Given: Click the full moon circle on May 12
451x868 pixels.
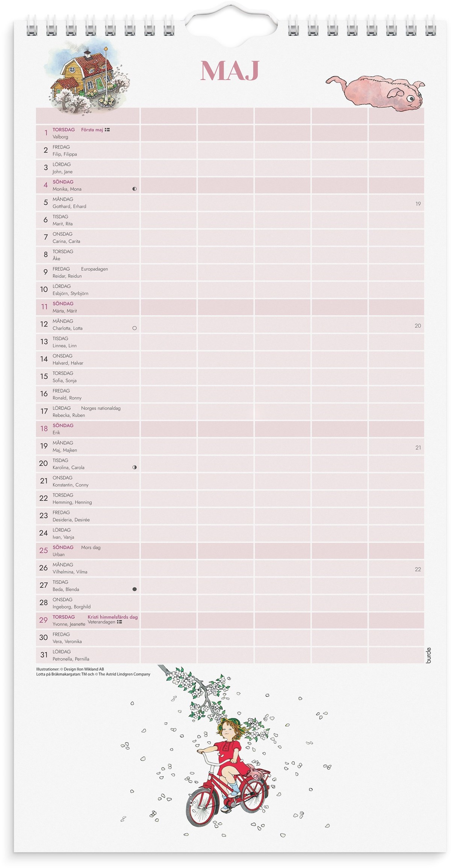Looking at the screenshot, I should click(135, 328).
